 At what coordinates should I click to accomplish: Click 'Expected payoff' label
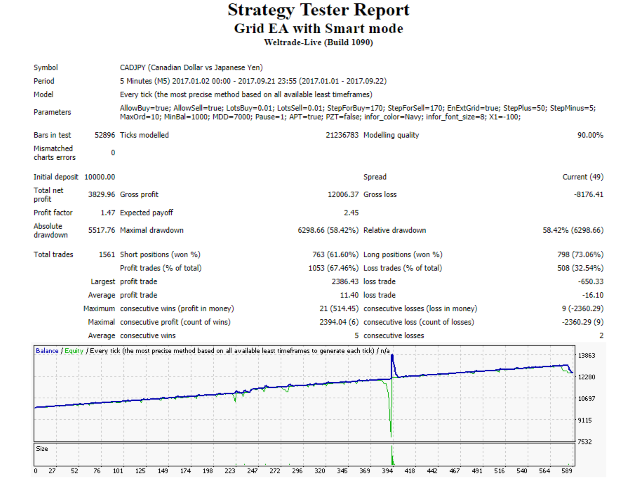click(146, 213)
